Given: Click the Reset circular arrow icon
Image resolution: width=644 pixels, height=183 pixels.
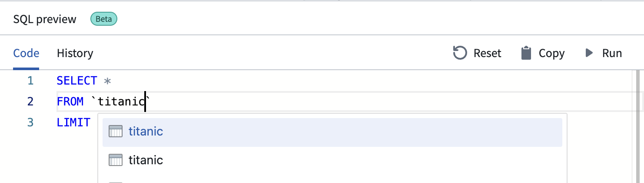Looking at the screenshot, I should pyautogui.click(x=460, y=53).
